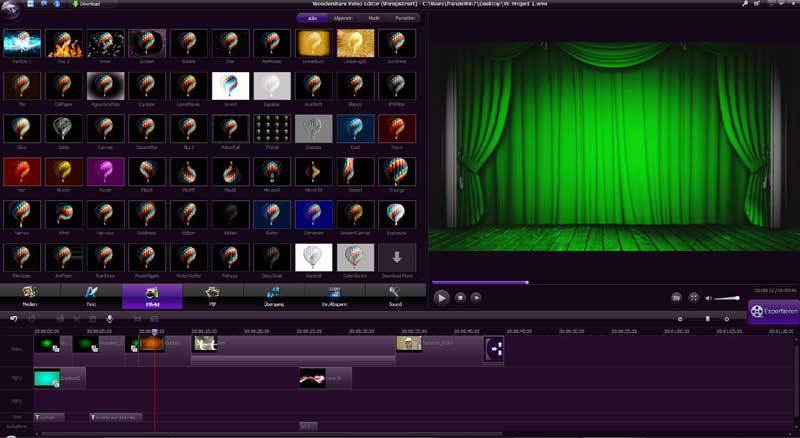Click the timeline playhead marker
Screen dimensions: 800x438
tap(155, 332)
